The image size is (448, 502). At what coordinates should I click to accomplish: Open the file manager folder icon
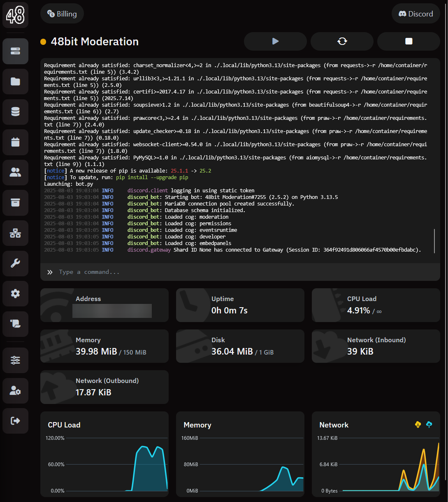16,82
